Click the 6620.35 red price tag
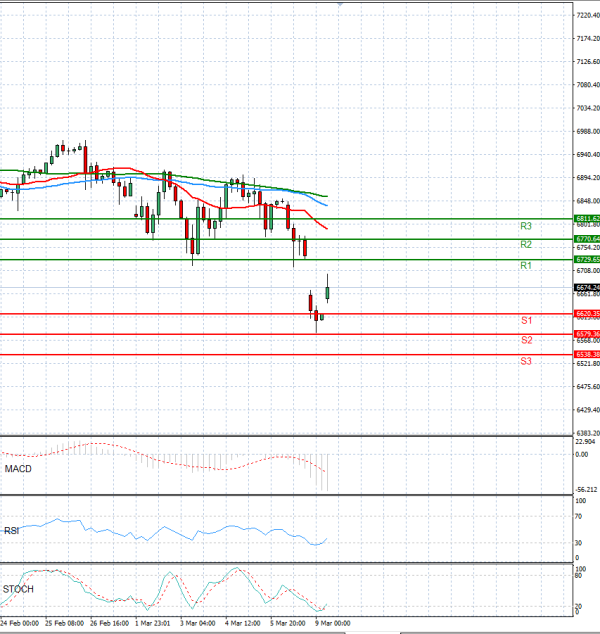The height and width of the screenshot is (634, 600). [587, 314]
